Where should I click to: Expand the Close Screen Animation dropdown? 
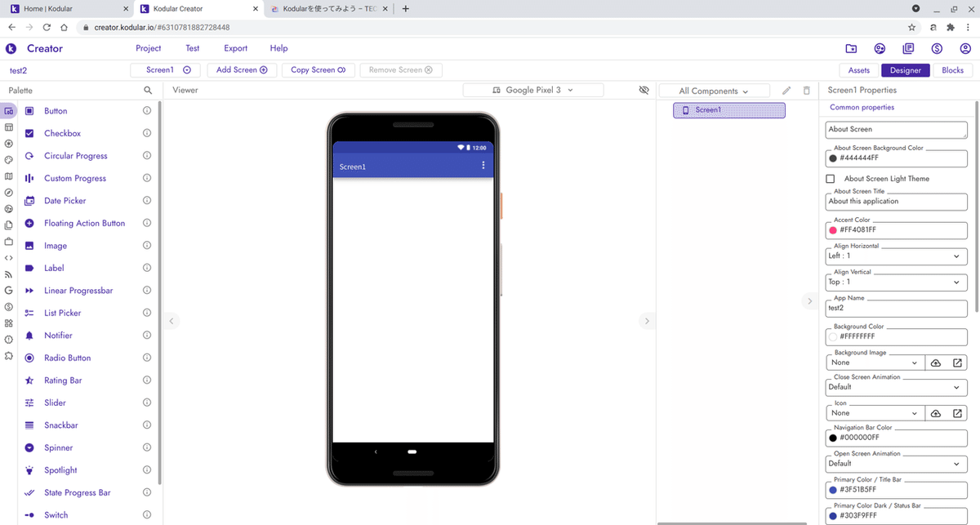(897, 387)
